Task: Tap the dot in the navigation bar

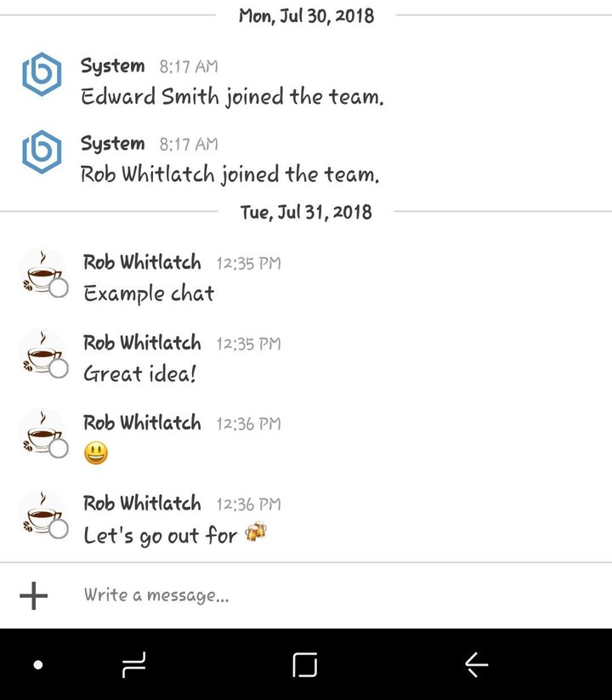Action: 38,665
